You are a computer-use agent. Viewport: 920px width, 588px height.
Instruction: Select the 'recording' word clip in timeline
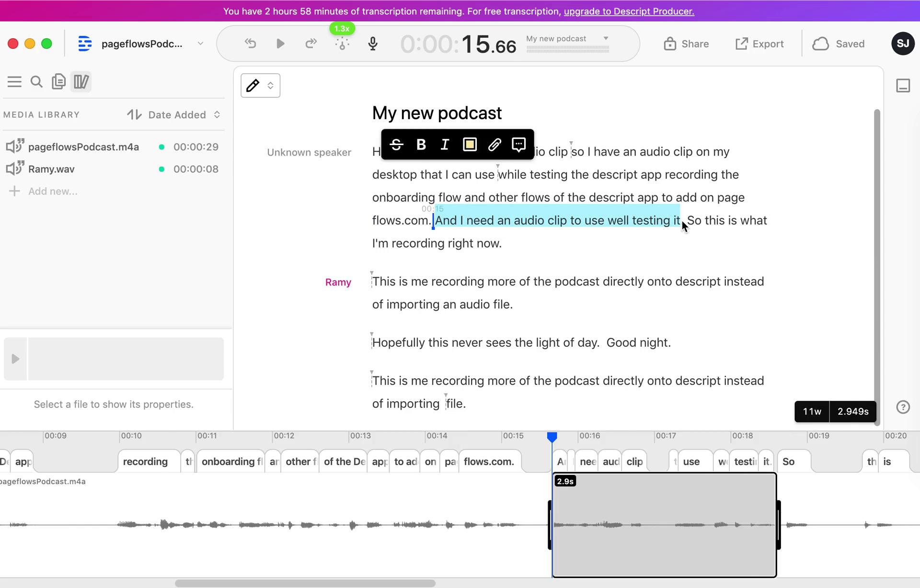pos(149,462)
